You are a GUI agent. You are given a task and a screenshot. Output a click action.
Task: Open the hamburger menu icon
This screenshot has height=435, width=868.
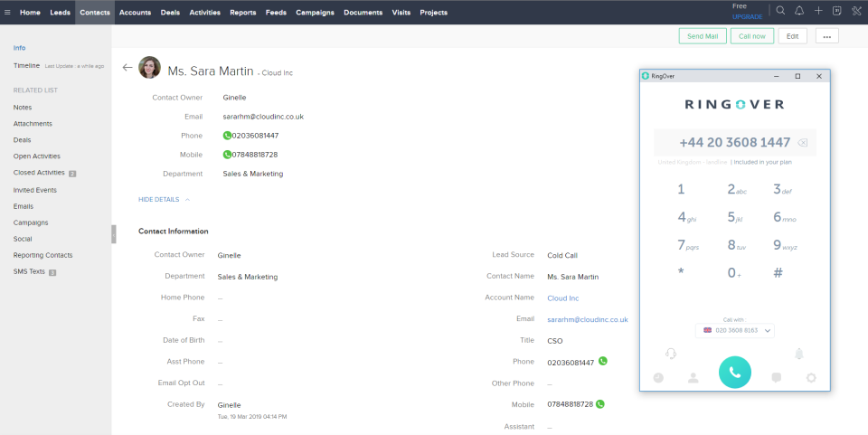[x=7, y=12]
